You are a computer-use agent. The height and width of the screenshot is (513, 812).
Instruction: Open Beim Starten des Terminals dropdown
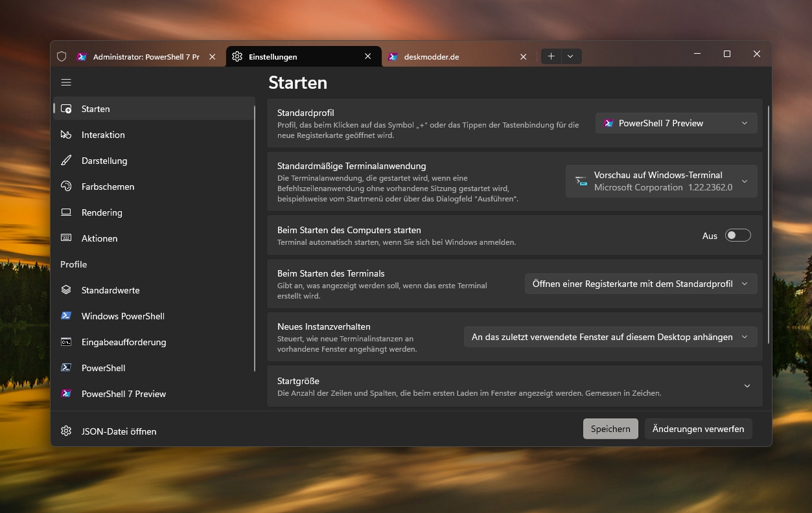[x=640, y=284]
